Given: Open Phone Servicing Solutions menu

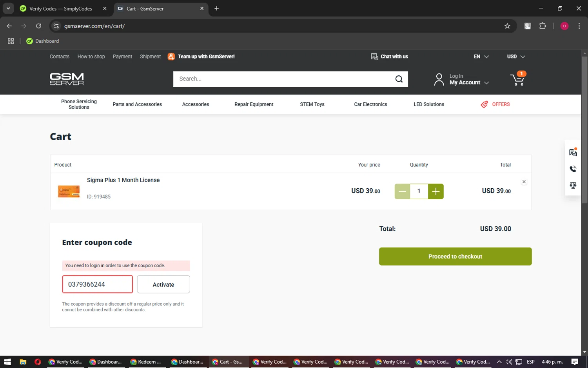Looking at the screenshot, I should pos(79,104).
